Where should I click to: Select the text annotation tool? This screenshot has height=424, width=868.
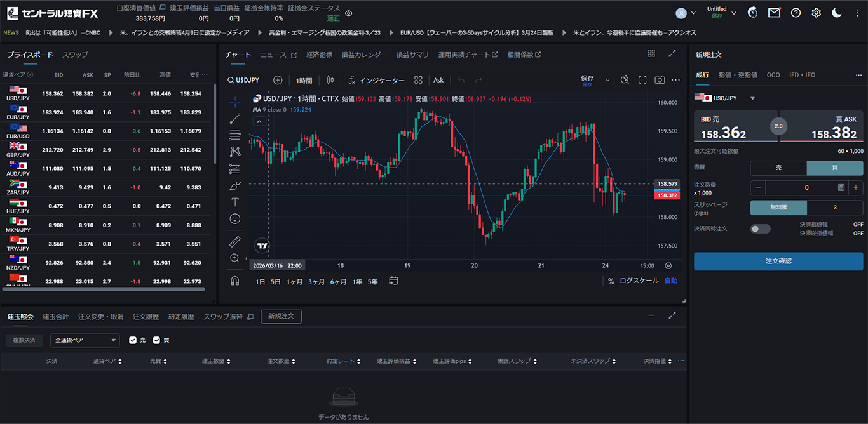coord(235,202)
